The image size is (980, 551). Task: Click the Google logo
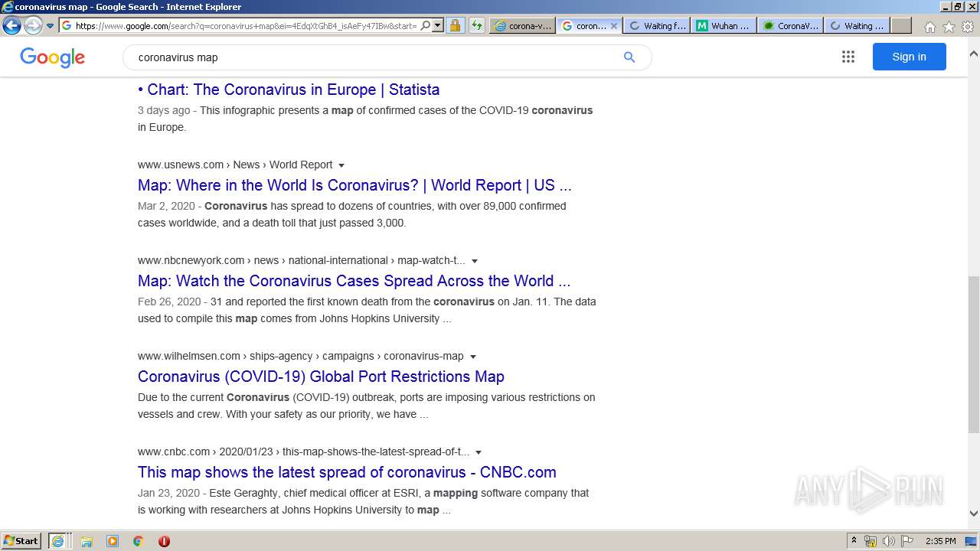52,57
